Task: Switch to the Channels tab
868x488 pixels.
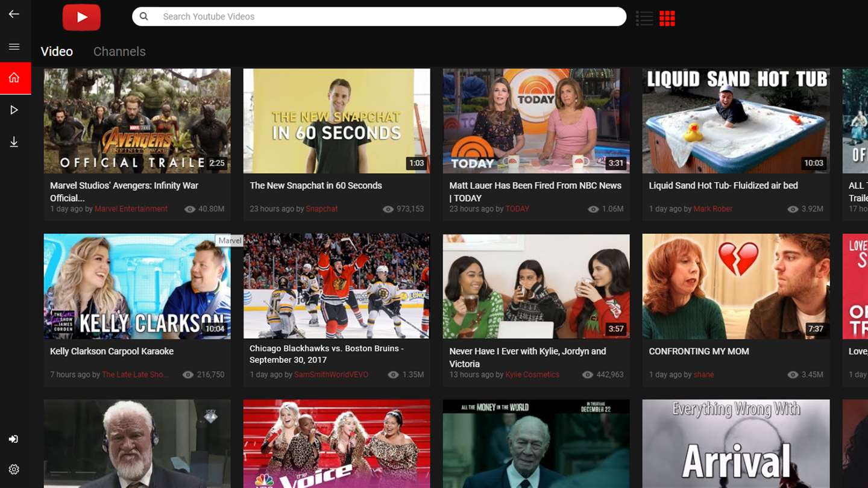Action: pyautogui.click(x=119, y=51)
